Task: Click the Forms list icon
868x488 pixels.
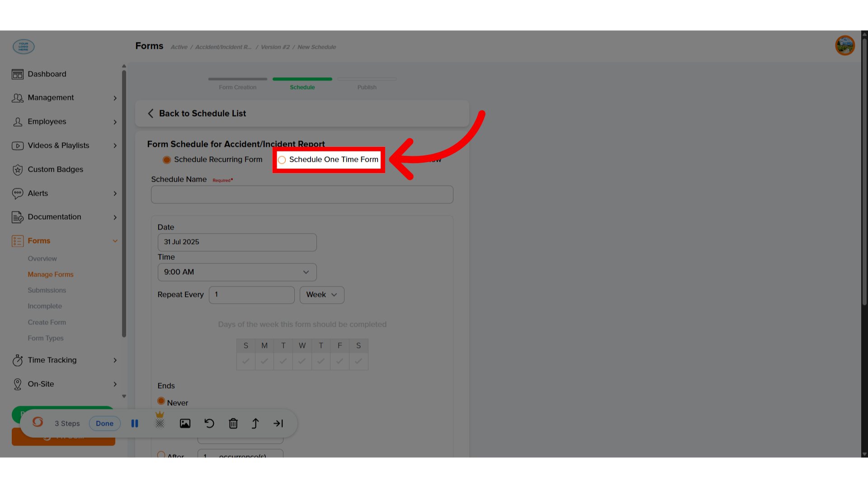Action: [18, 241]
